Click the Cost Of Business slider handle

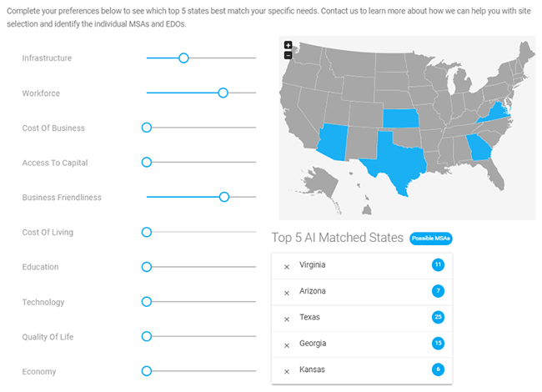point(147,128)
